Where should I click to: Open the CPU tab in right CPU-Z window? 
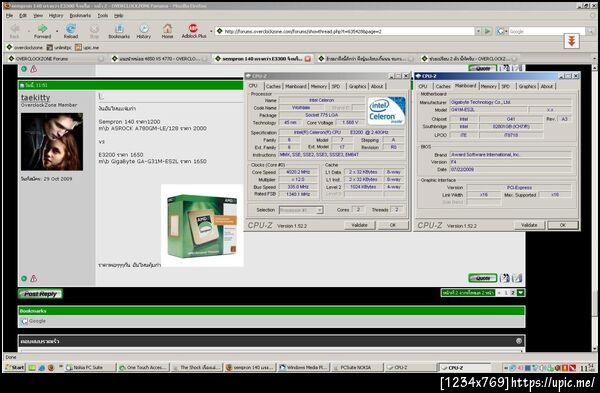423,86
